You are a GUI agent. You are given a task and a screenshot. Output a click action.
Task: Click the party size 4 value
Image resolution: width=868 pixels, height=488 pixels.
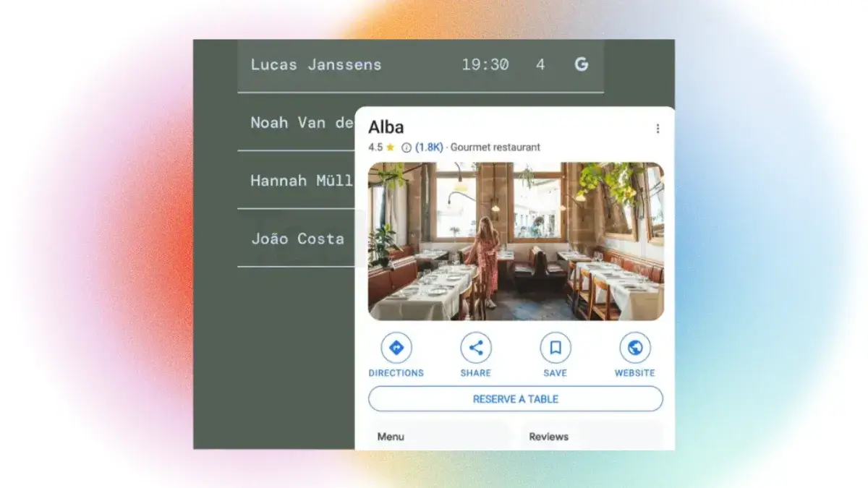(x=540, y=64)
